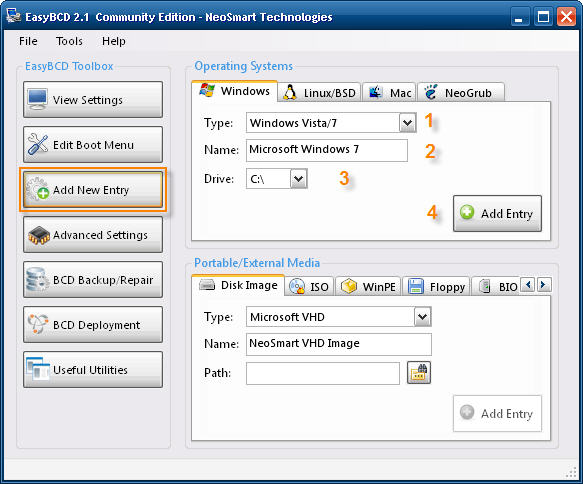
Task: Open the Edit Boot Menu tool
Action: tap(93, 145)
